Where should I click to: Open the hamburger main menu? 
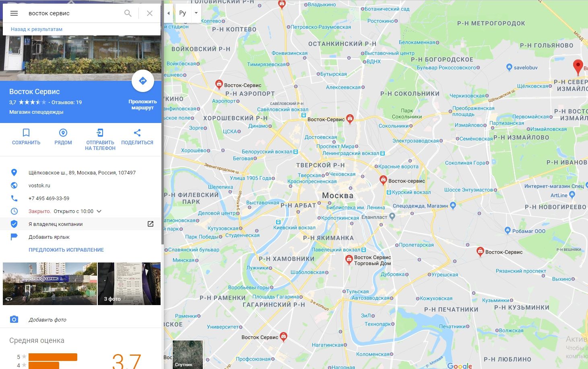point(14,13)
